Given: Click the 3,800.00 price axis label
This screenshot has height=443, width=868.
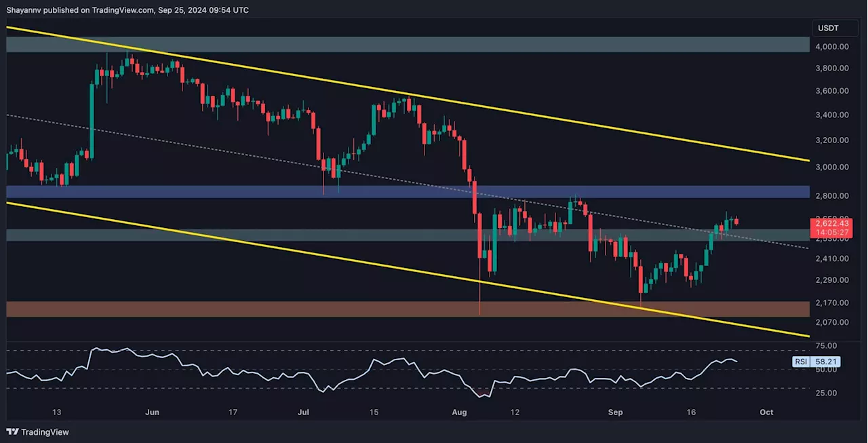Looking at the screenshot, I should coord(833,68).
